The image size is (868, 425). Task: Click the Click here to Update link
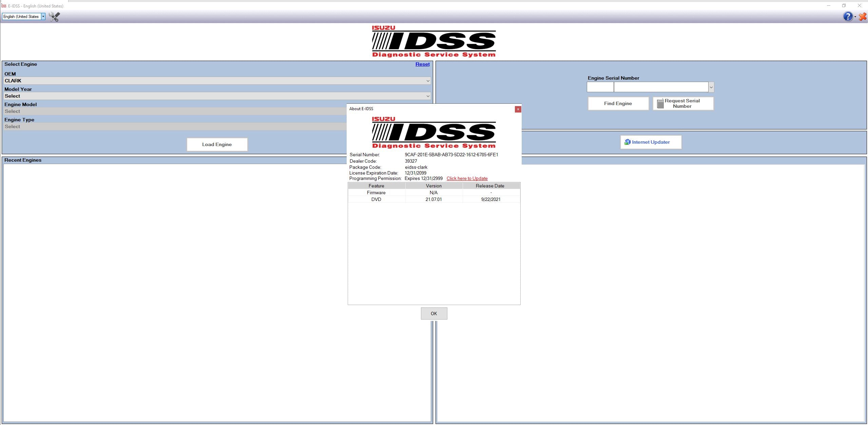click(467, 178)
